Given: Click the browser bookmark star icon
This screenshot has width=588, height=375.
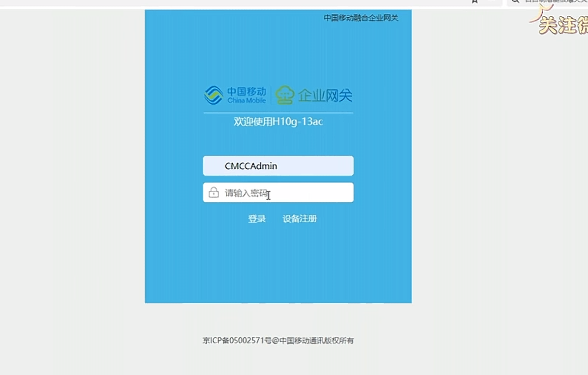Looking at the screenshot, I should tap(475, 1).
